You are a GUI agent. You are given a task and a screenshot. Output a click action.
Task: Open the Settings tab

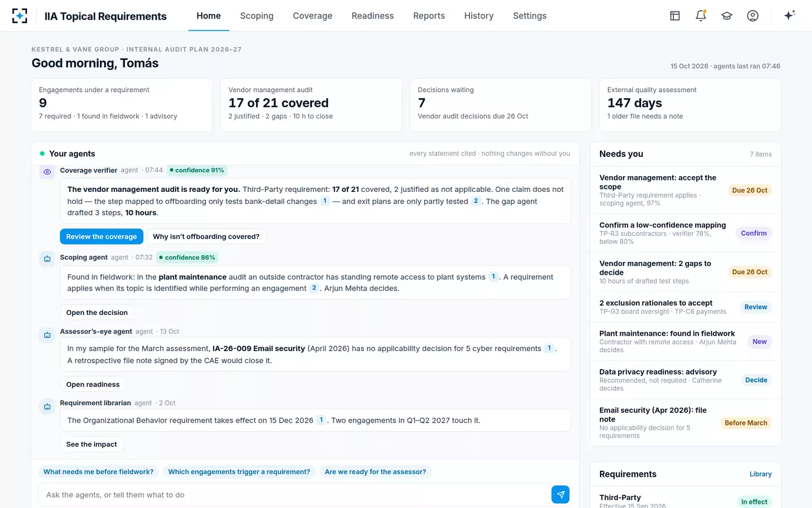(529, 16)
